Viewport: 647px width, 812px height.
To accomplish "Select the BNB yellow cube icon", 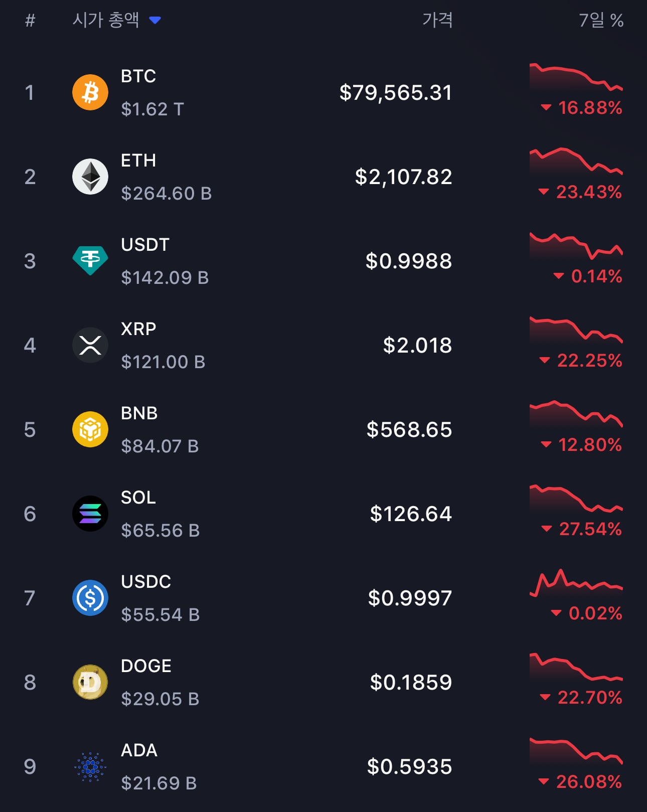I will [x=90, y=429].
